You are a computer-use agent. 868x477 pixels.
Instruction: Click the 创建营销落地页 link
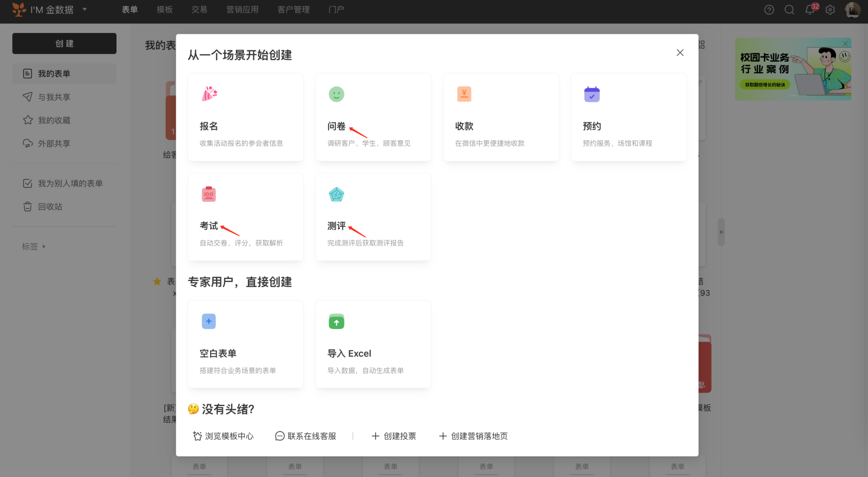click(x=473, y=436)
